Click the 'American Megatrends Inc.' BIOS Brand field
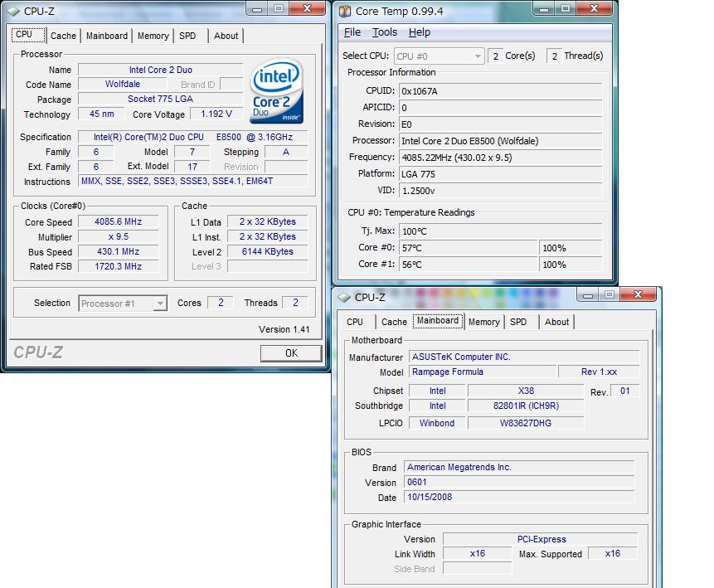714x588 pixels. click(519, 467)
